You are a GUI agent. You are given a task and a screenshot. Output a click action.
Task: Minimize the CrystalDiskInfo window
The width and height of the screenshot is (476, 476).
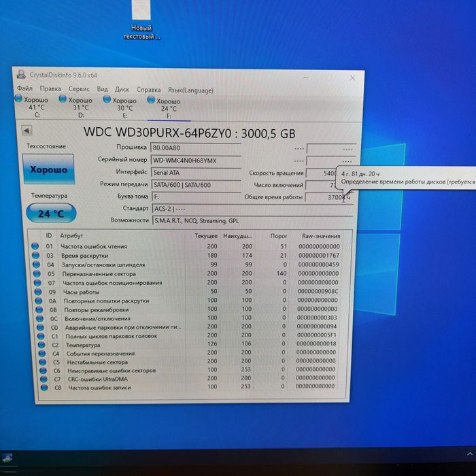tap(306, 78)
